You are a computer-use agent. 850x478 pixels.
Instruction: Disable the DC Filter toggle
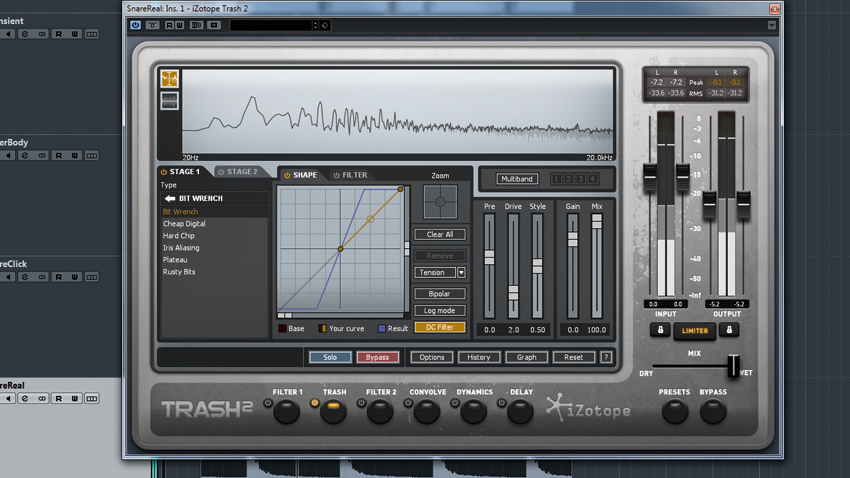(440, 327)
